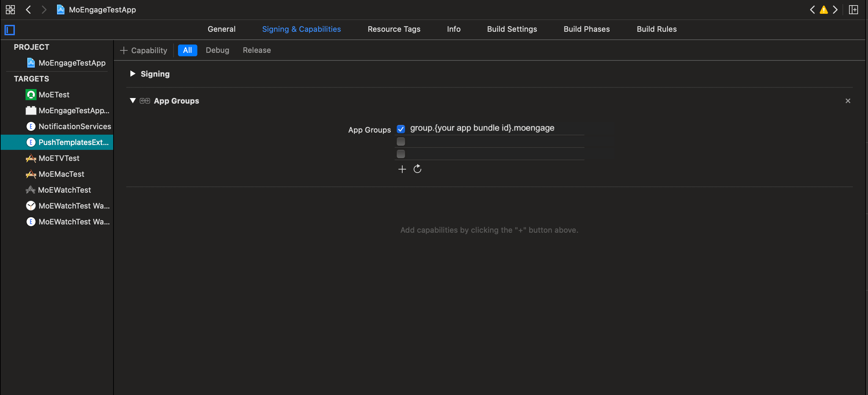The image size is (868, 395).
Task: Expand the Signing section
Action: (x=132, y=74)
